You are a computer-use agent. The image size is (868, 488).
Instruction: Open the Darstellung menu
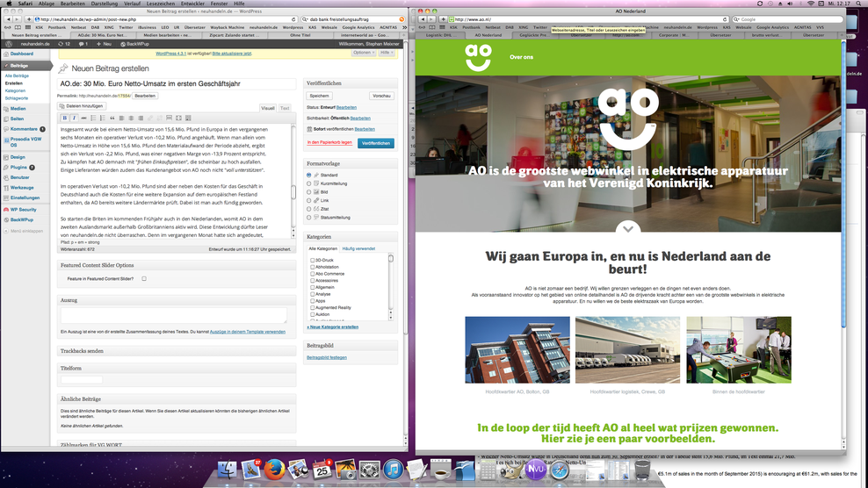point(104,4)
